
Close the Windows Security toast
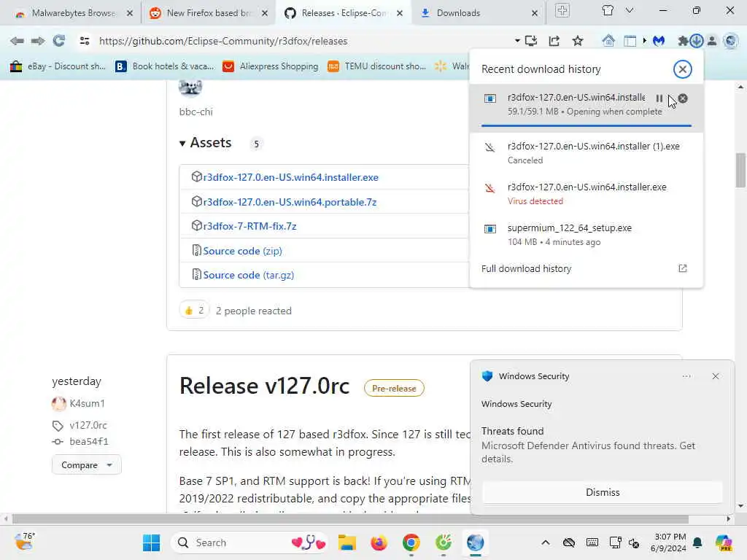click(716, 376)
